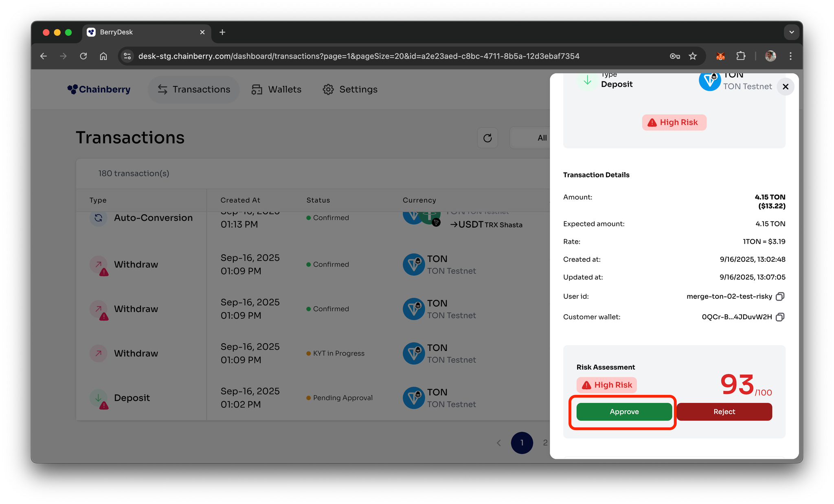Open the Chrome three-dot menu
834x504 pixels.
790,56
